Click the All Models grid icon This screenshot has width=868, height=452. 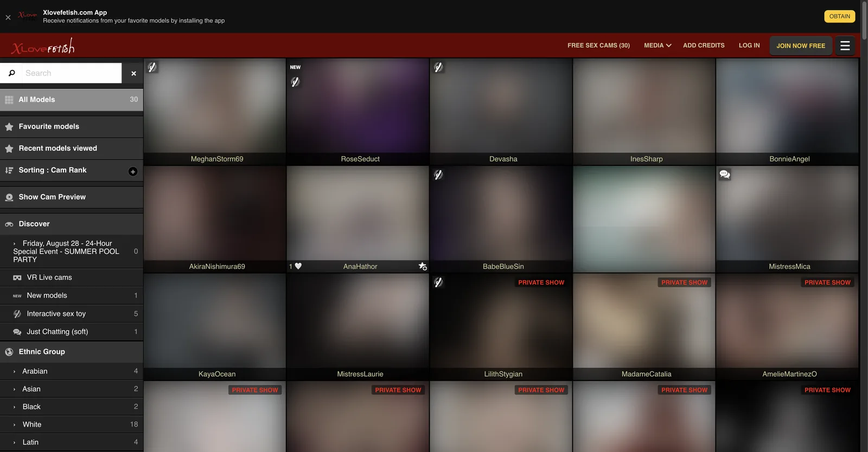[x=9, y=100]
